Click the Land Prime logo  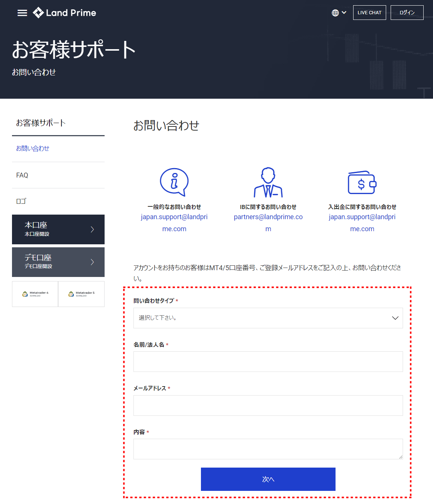click(x=64, y=12)
